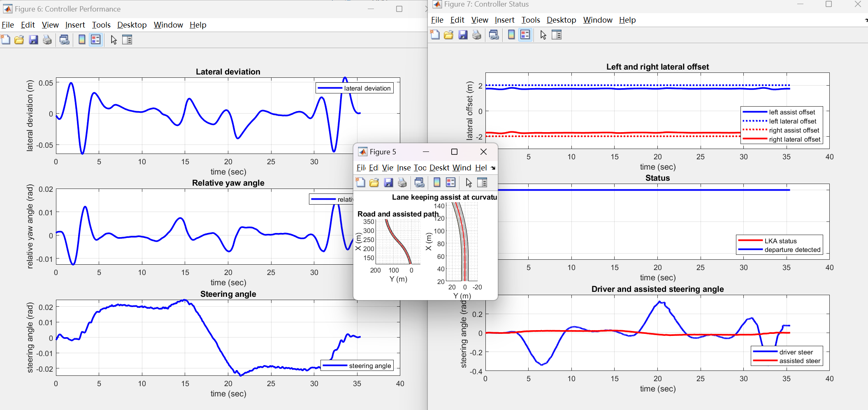Screen dimensions: 868x410
Task: Click 'LKA status' legend entry in Figure 7
Action: tap(768, 241)
